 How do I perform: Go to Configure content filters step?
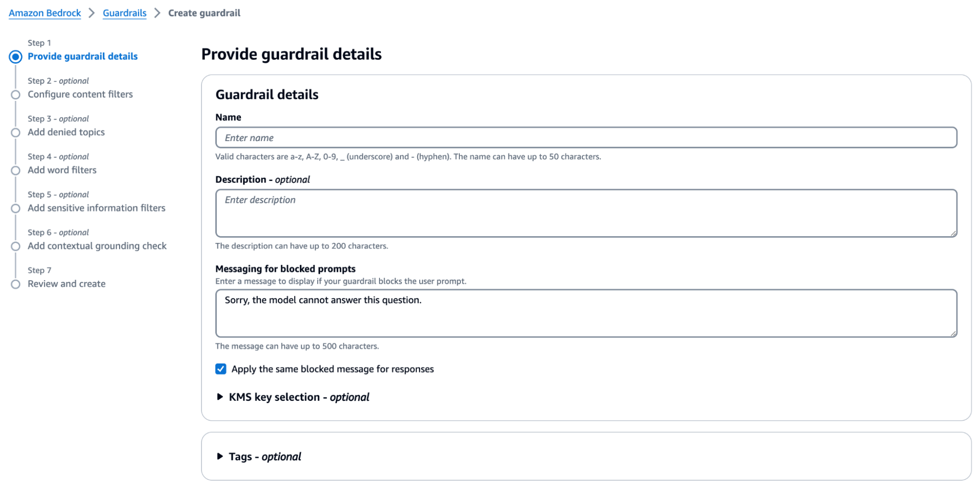[x=80, y=95]
